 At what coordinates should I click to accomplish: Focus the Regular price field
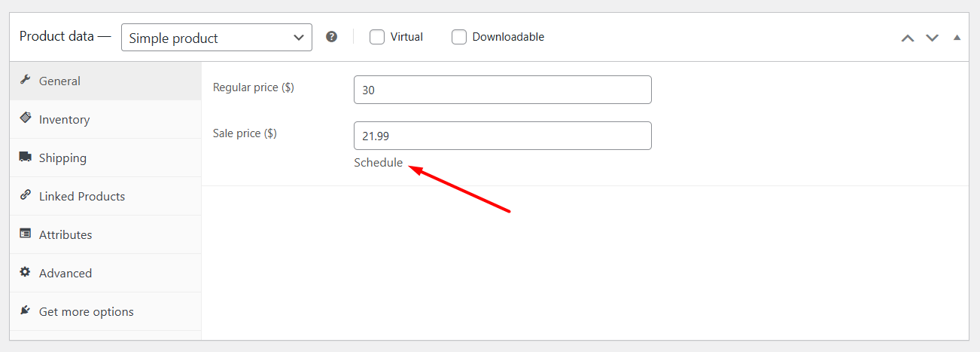coord(503,90)
